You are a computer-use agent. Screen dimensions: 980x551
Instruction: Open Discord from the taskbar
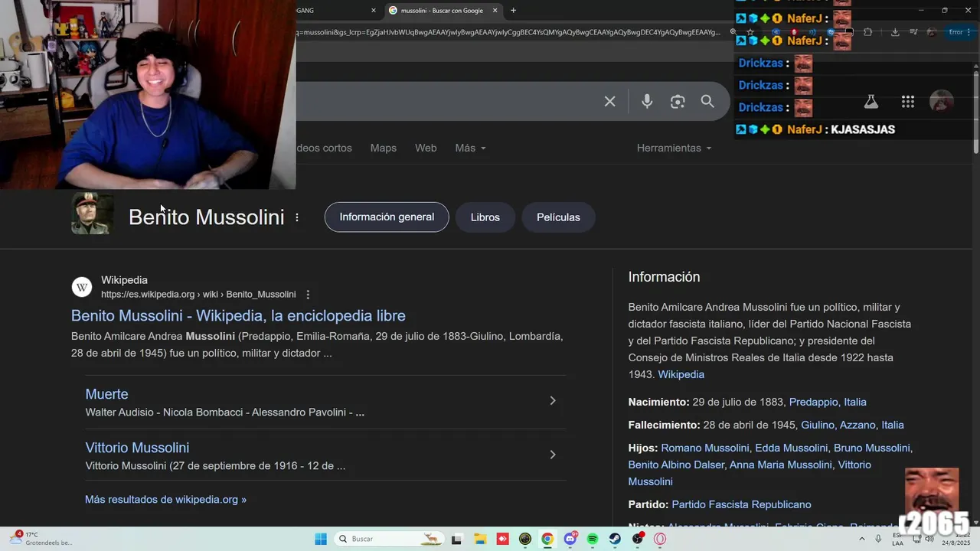click(570, 539)
